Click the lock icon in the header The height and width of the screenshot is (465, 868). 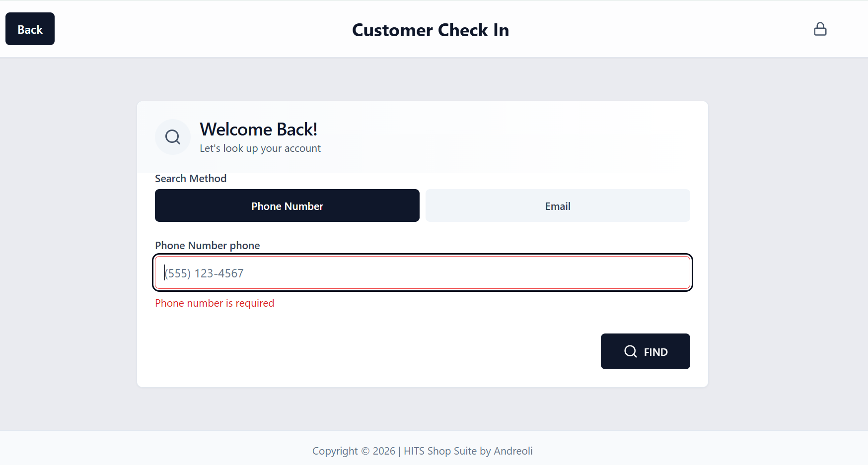(x=820, y=29)
